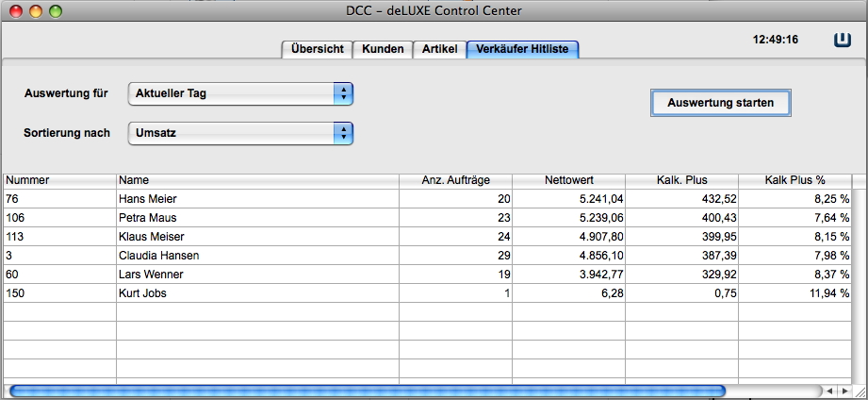The image size is (868, 400).
Task: Click the Anz. Aufträge column header
Action: point(456,179)
